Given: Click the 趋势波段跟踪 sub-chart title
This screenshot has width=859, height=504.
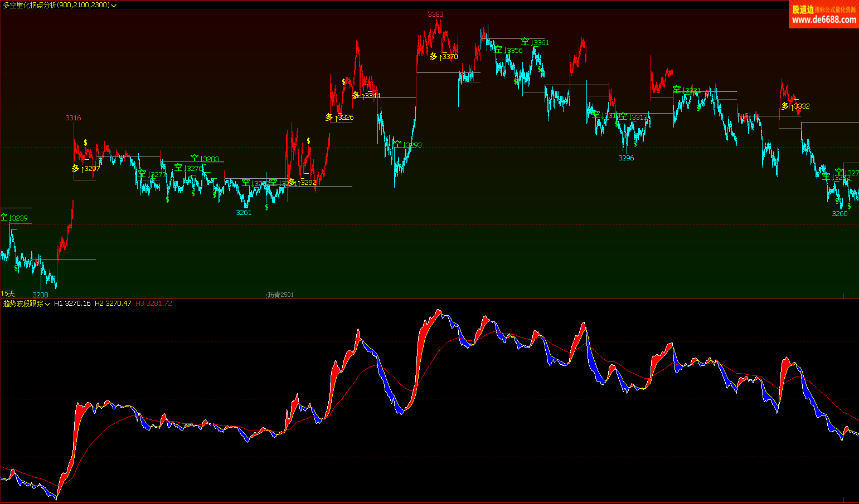Looking at the screenshot, I should [23, 304].
